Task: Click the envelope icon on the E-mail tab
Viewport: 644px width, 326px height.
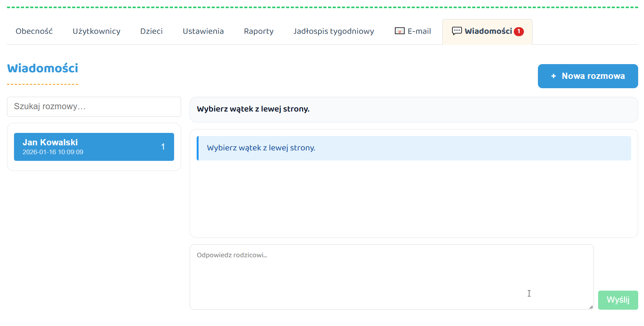Action: [399, 31]
